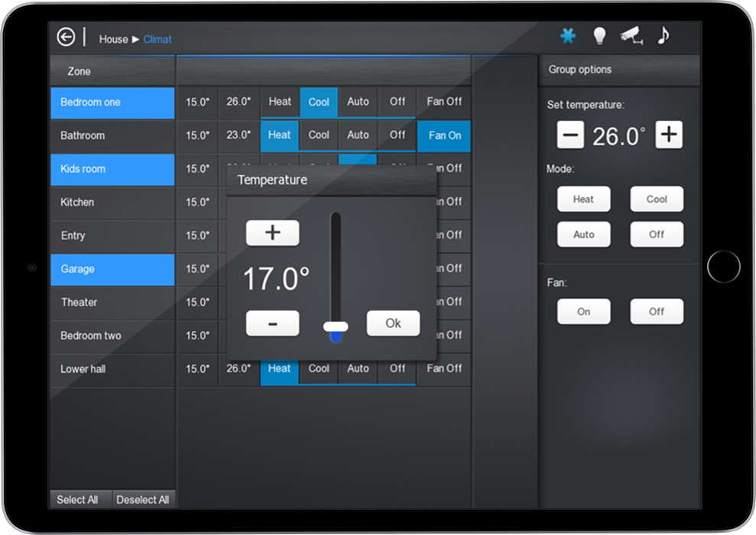Viewport: 756px width, 535px height.
Task: Confirm temperature with Ok button
Action: [x=393, y=323]
